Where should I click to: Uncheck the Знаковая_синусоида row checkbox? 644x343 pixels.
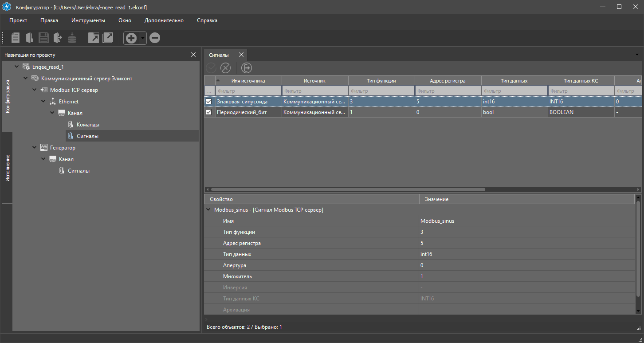(x=209, y=102)
